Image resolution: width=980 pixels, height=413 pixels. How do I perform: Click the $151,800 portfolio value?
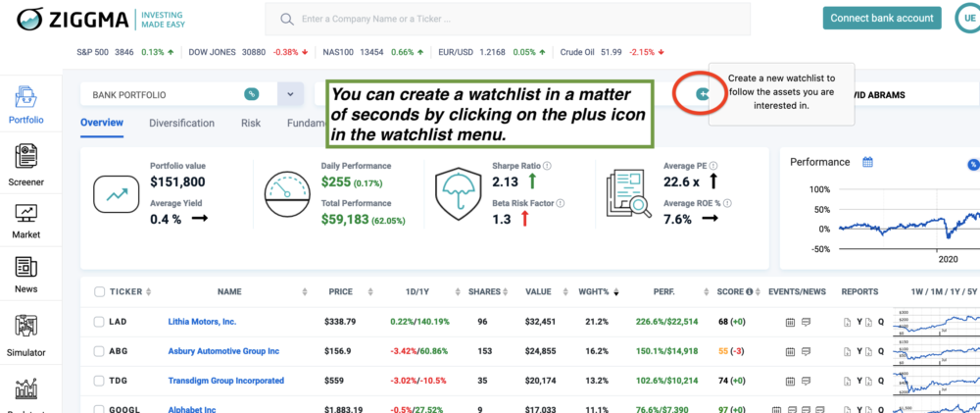(177, 182)
